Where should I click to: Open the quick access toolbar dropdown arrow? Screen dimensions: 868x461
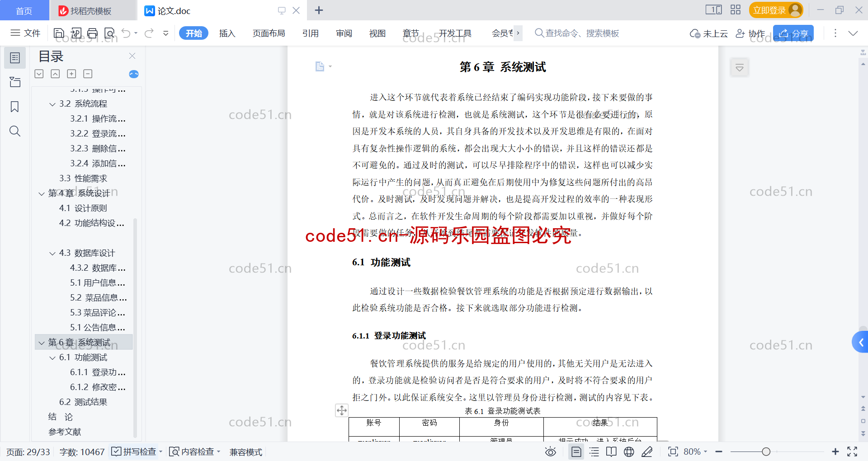pyautogui.click(x=166, y=33)
